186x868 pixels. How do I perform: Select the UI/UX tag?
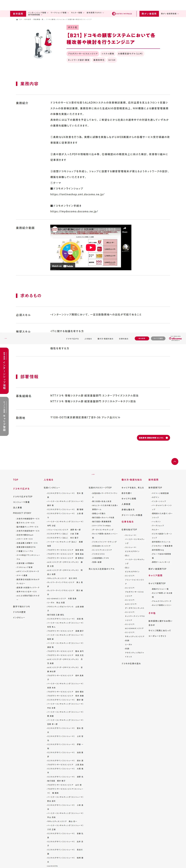[112, 60]
